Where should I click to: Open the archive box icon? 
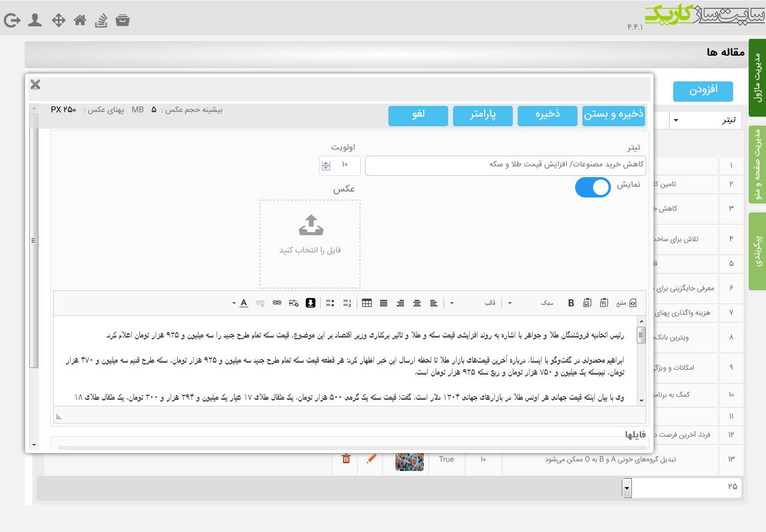[123, 20]
